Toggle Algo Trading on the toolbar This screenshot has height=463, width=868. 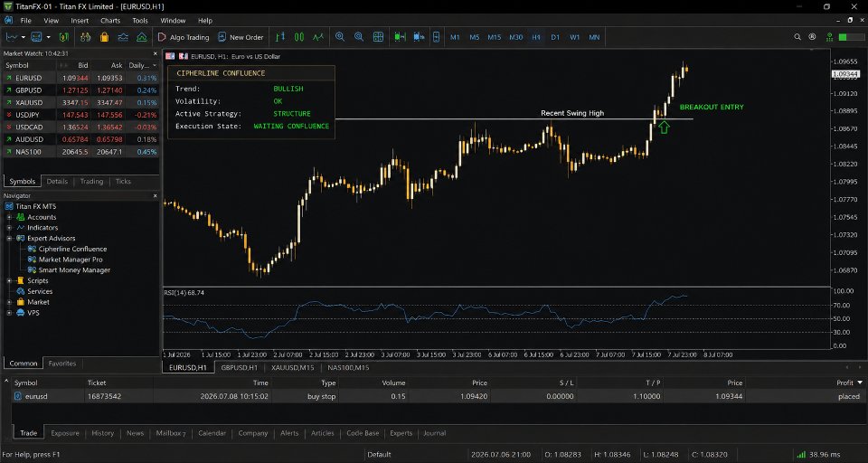pos(184,37)
